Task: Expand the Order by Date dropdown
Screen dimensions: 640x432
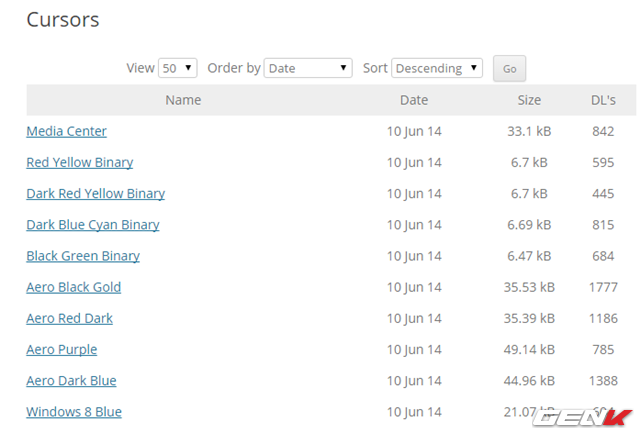Action: point(309,68)
